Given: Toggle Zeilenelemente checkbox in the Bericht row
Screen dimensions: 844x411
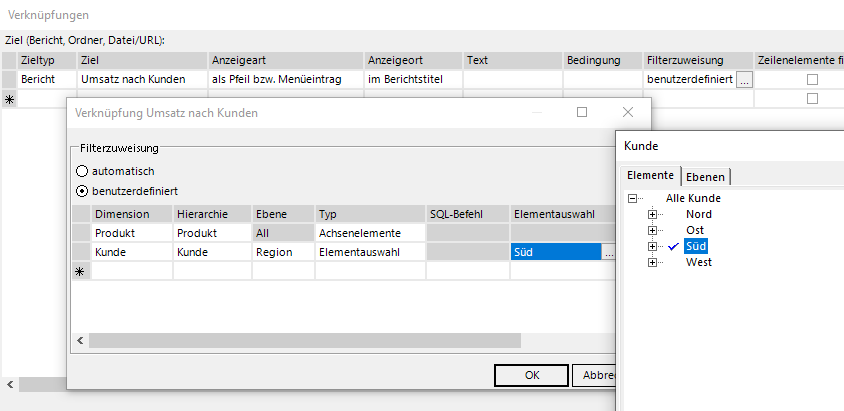Looking at the screenshot, I should tap(813, 80).
